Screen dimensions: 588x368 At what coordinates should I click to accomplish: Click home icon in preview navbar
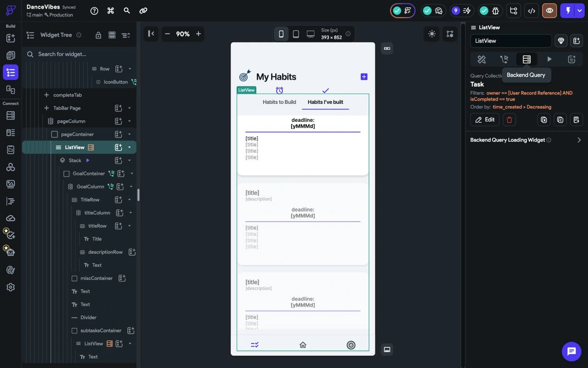303,345
